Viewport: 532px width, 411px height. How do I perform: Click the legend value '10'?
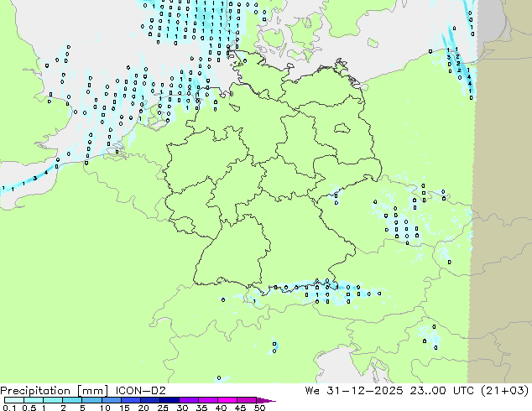105,408
